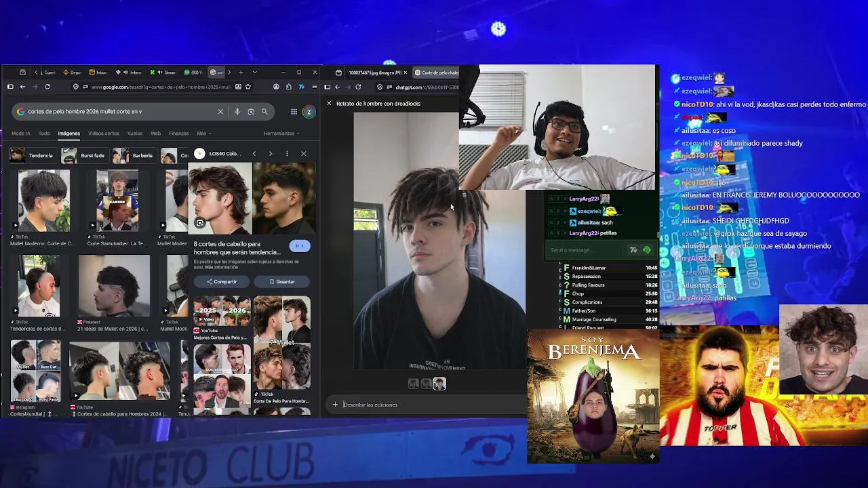Open the Google apps grid

(294, 112)
